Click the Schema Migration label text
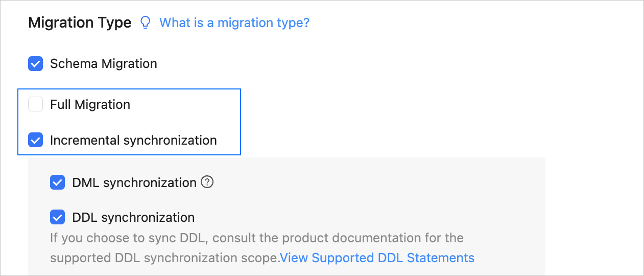The height and width of the screenshot is (276, 644). tap(103, 64)
